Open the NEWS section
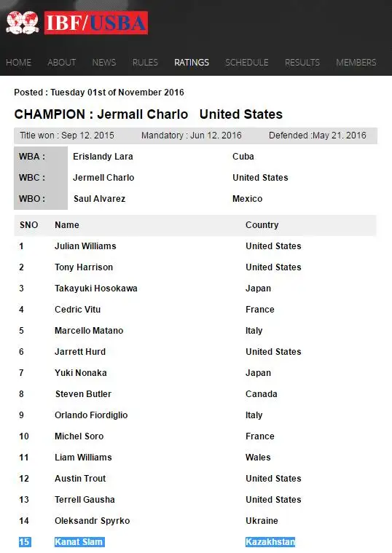The height and width of the screenshot is (553, 392). (104, 63)
